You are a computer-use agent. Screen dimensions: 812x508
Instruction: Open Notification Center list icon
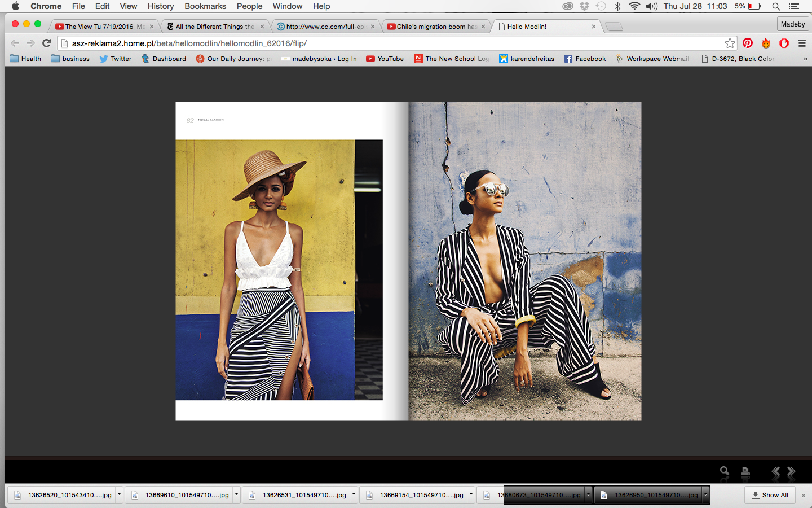coord(794,6)
